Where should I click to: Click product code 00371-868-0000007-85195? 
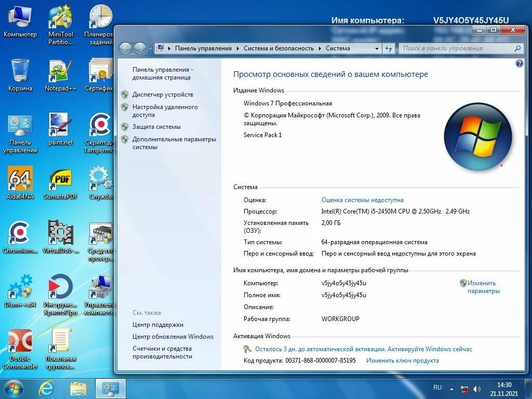pos(320,361)
